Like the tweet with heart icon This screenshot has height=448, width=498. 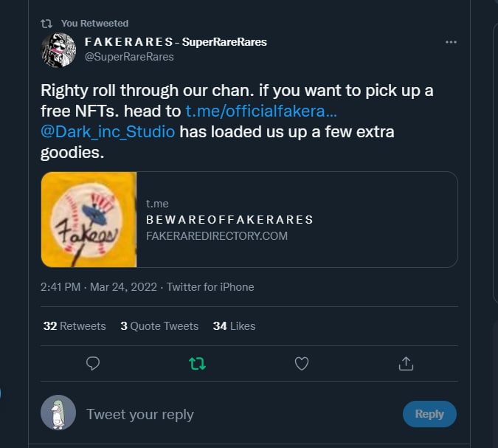coord(302,363)
